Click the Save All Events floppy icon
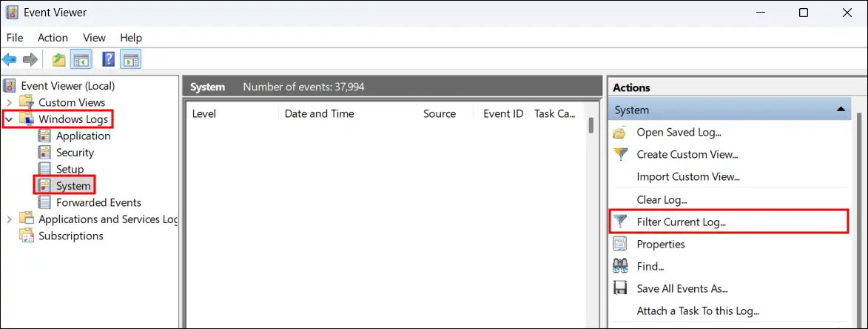The width and height of the screenshot is (868, 329). 621,288
